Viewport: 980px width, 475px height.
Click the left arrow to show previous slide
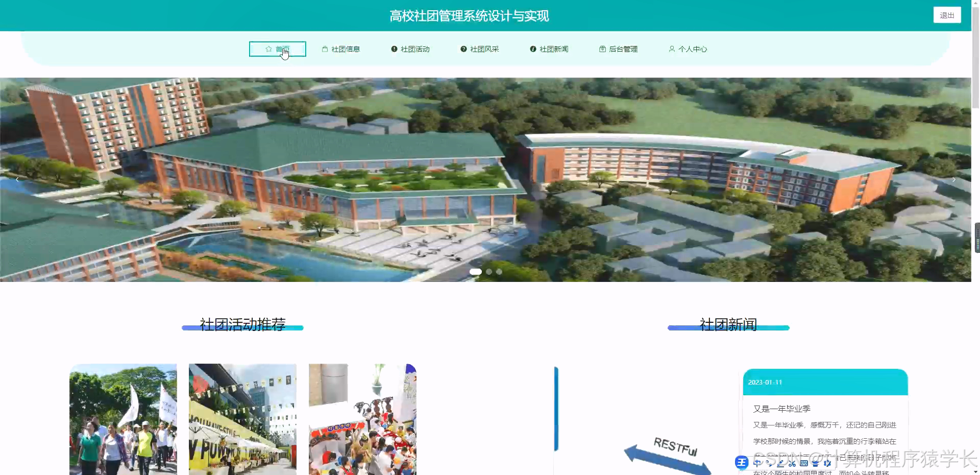coord(17,180)
